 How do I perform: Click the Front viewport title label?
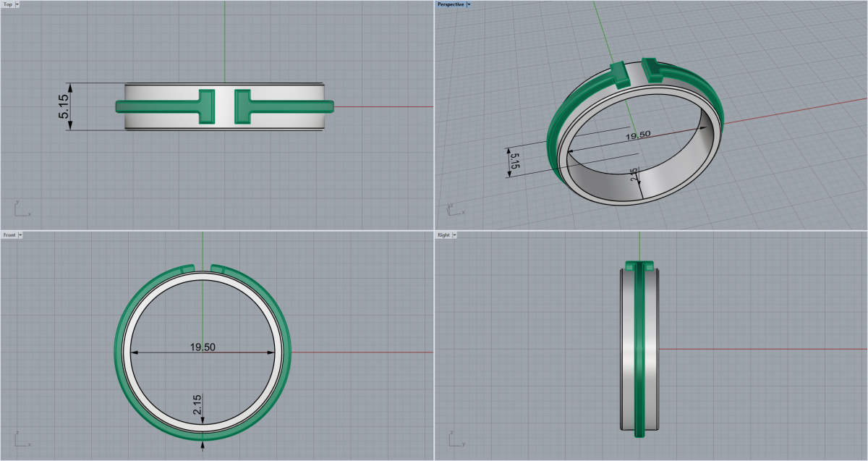click(x=9, y=235)
